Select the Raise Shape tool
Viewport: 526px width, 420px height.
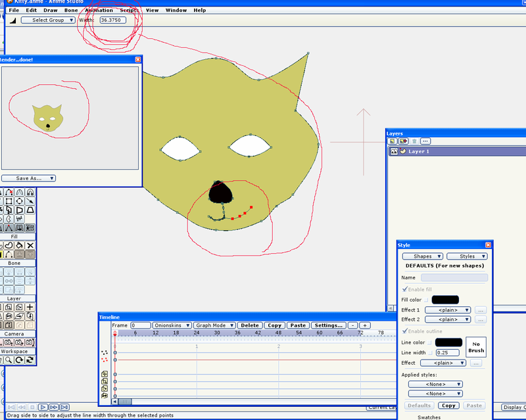pyautogui.click(x=30, y=254)
